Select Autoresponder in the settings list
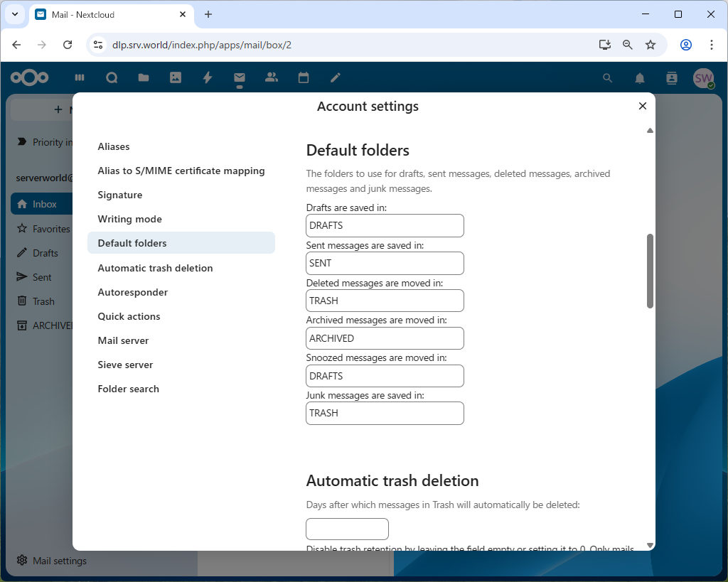 [133, 292]
